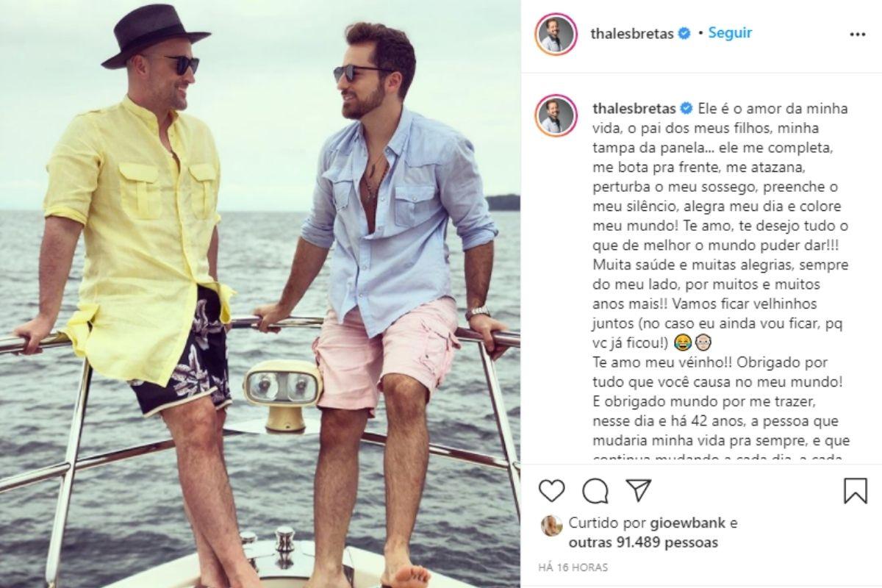Save the post with the bookmark icon

(x=855, y=490)
